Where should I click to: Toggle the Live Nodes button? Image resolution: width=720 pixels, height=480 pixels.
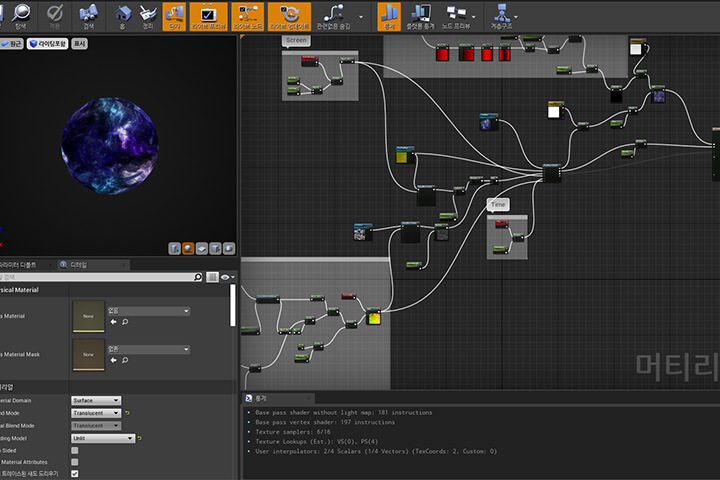tap(248, 16)
